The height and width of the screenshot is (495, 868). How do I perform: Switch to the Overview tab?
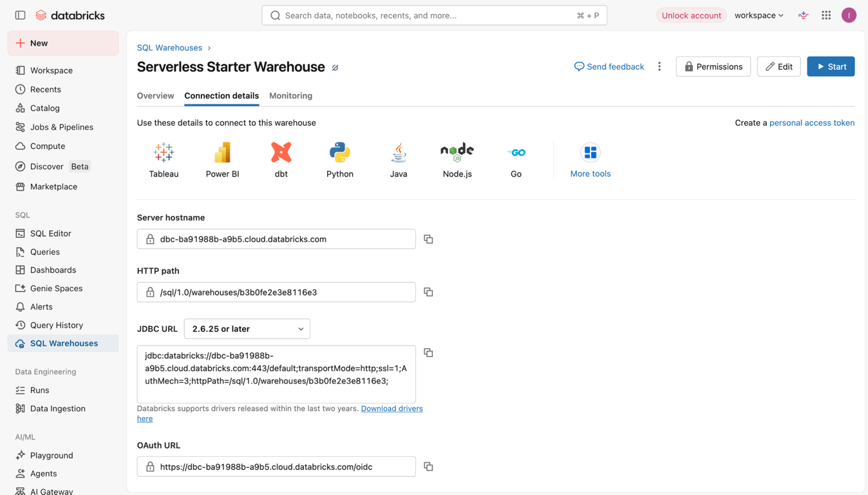[x=155, y=95]
